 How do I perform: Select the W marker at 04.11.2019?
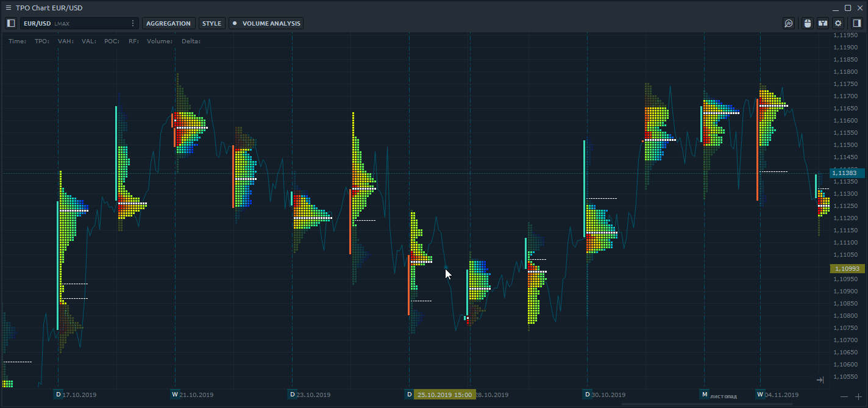[x=760, y=394]
